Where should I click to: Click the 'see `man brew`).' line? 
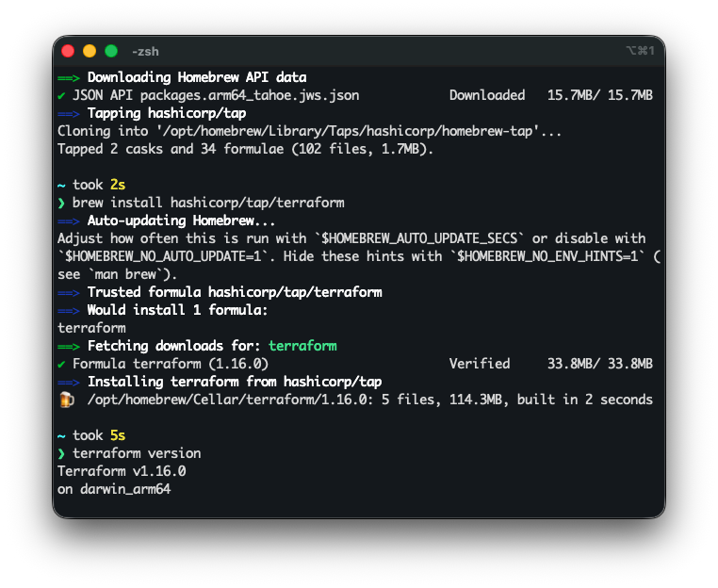pos(117,274)
